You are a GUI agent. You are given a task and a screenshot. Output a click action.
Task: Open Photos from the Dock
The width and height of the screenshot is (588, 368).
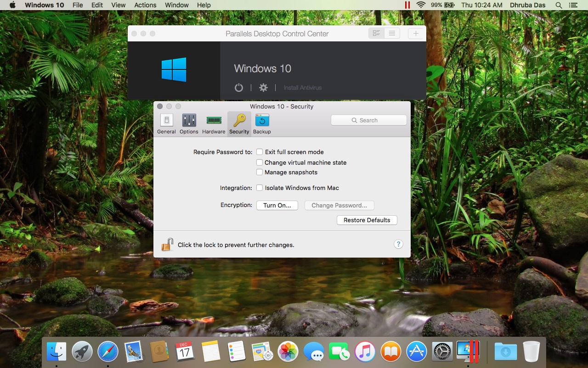coord(288,352)
